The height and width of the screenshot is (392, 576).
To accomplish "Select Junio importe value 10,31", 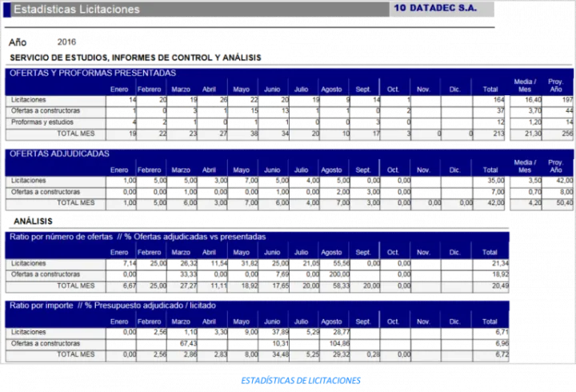I will tap(280, 343).
